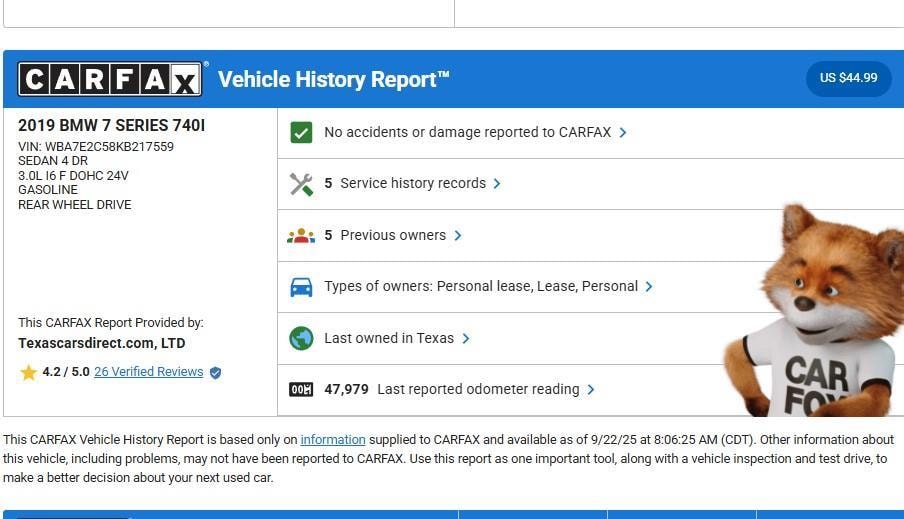This screenshot has height=519, width=904.
Task: Click the blue car owner types icon
Action: tap(301, 287)
